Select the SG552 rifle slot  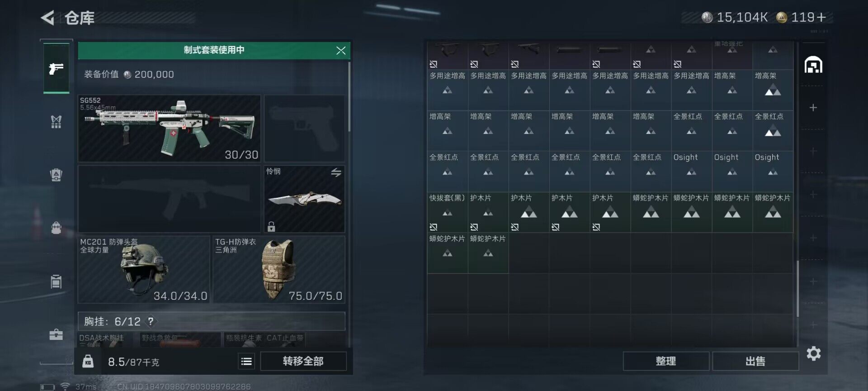click(x=169, y=129)
